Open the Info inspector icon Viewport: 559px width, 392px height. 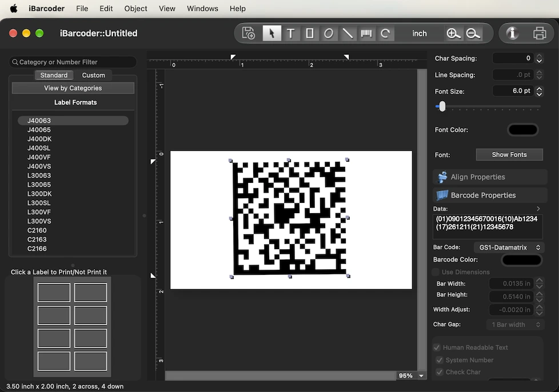click(x=512, y=33)
